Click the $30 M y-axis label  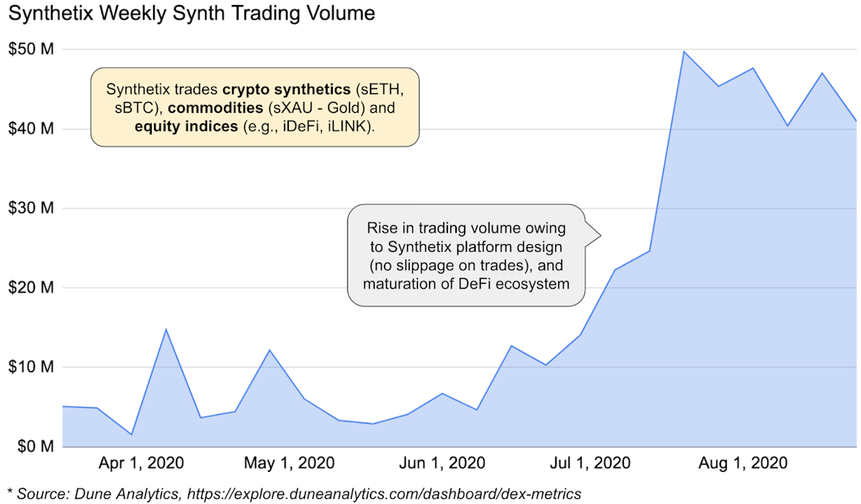click(x=31, y=208)
